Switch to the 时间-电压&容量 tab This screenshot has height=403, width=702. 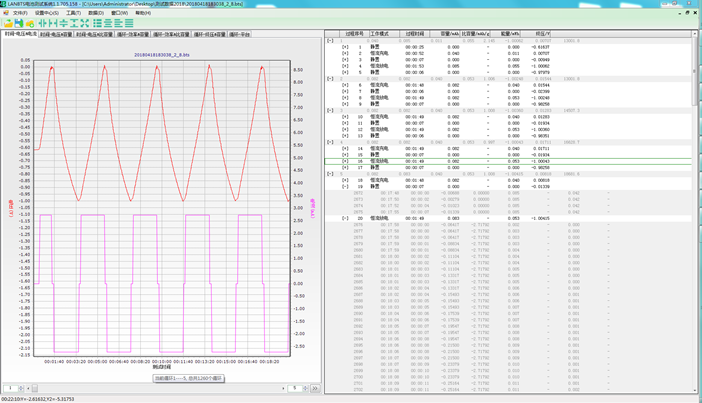[x=56, y=34]
